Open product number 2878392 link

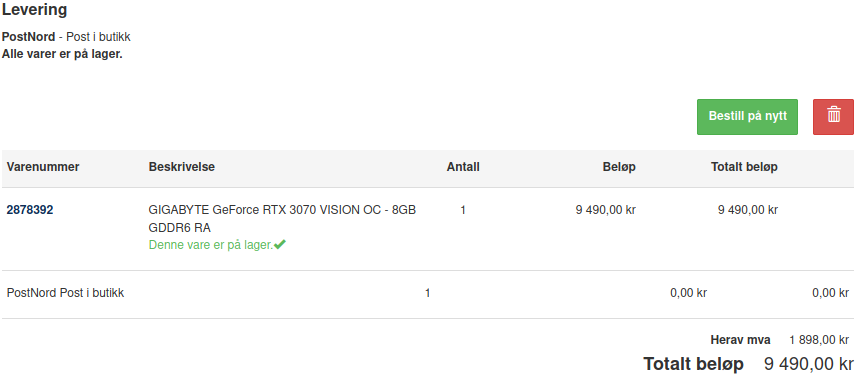point(30,210)
